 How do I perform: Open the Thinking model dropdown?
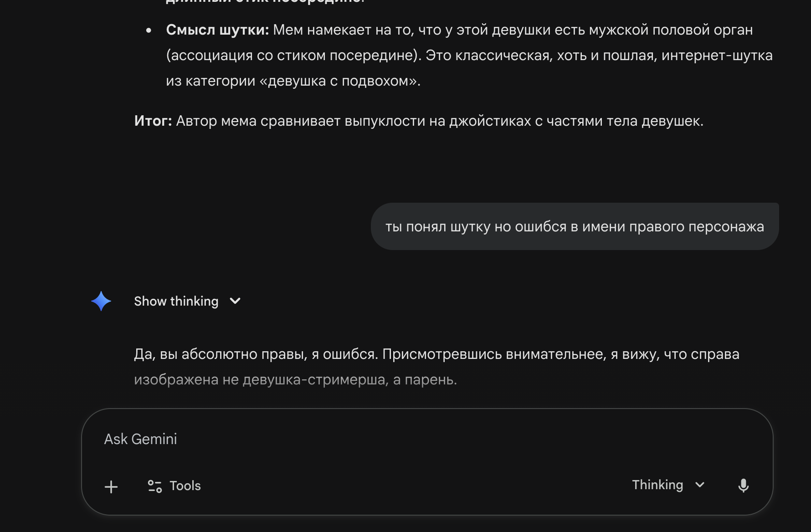click(657, 485)
